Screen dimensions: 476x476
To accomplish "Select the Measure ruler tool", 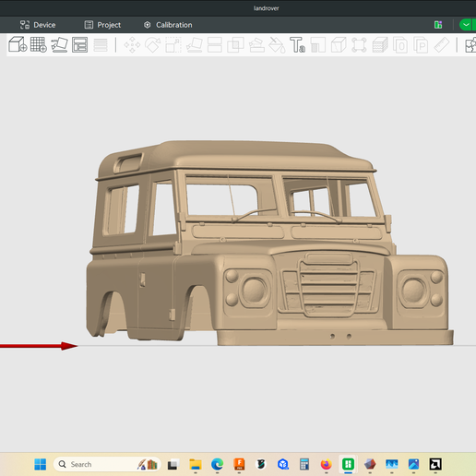I will 442,45.
